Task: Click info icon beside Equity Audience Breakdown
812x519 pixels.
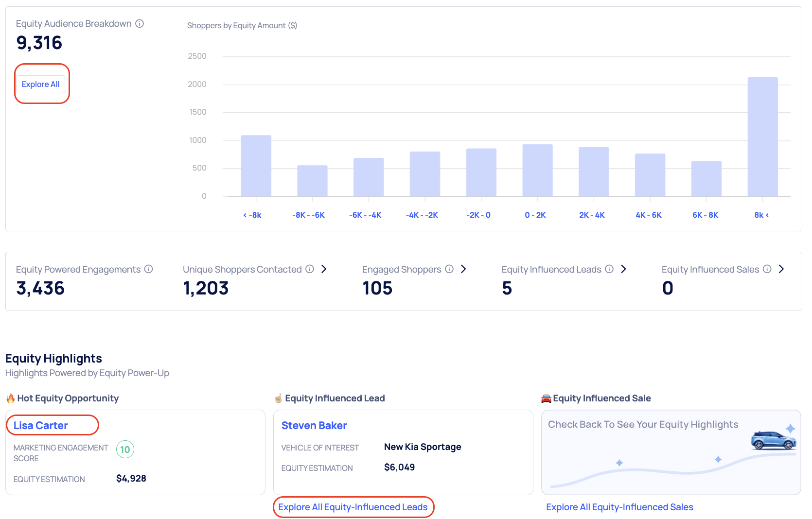Action: point(140,23)
